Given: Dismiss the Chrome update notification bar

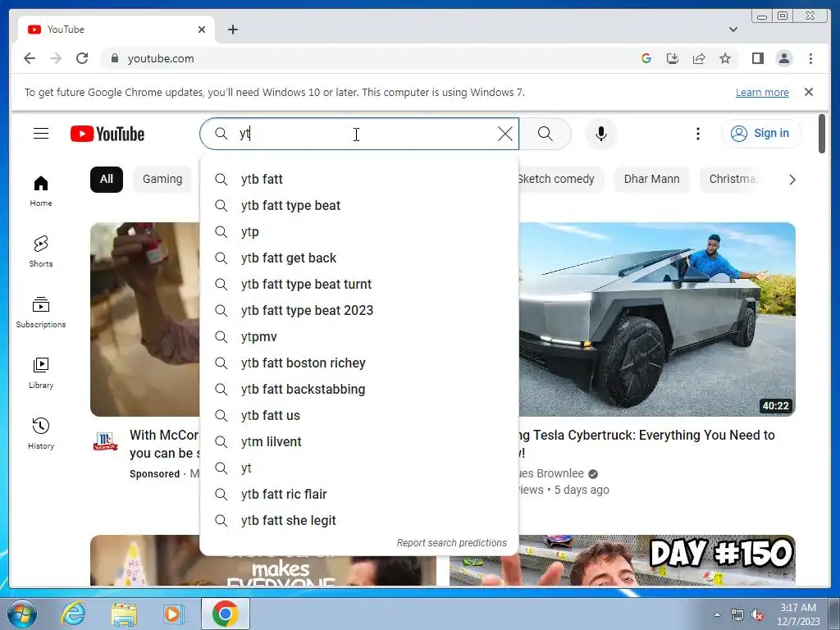Looking at the screenshot, I should pyautogui.click(x=808, y=92).
